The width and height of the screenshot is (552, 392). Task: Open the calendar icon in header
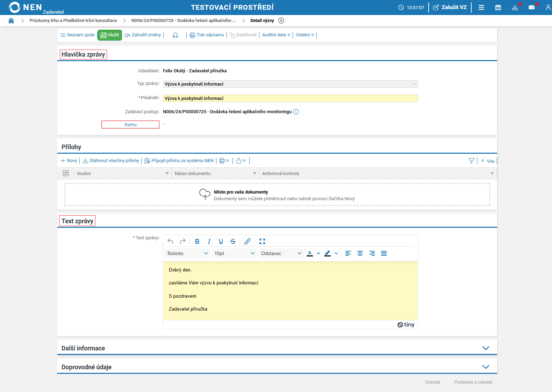(498, 7)
